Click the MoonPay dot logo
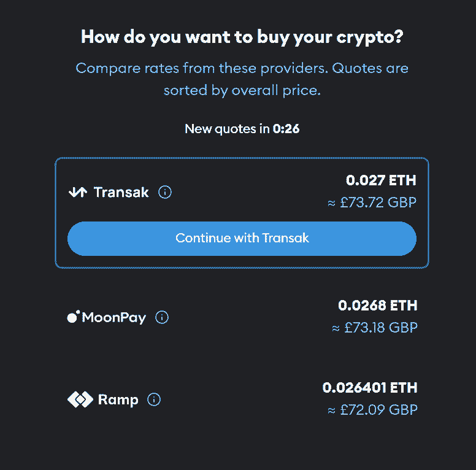The image size is (476, 470). pos(73,317)
